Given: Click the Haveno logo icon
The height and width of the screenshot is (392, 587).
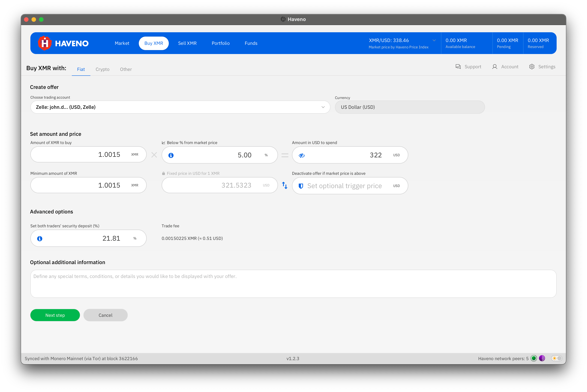Looking at the screenshot, I should pos(45,43).
